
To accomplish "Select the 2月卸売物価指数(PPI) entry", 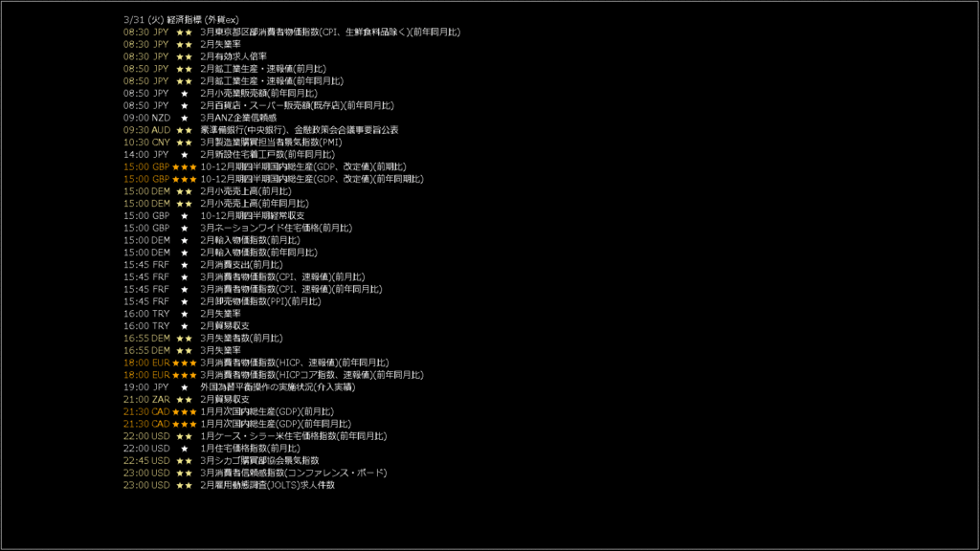I will [x=260, y=301].
